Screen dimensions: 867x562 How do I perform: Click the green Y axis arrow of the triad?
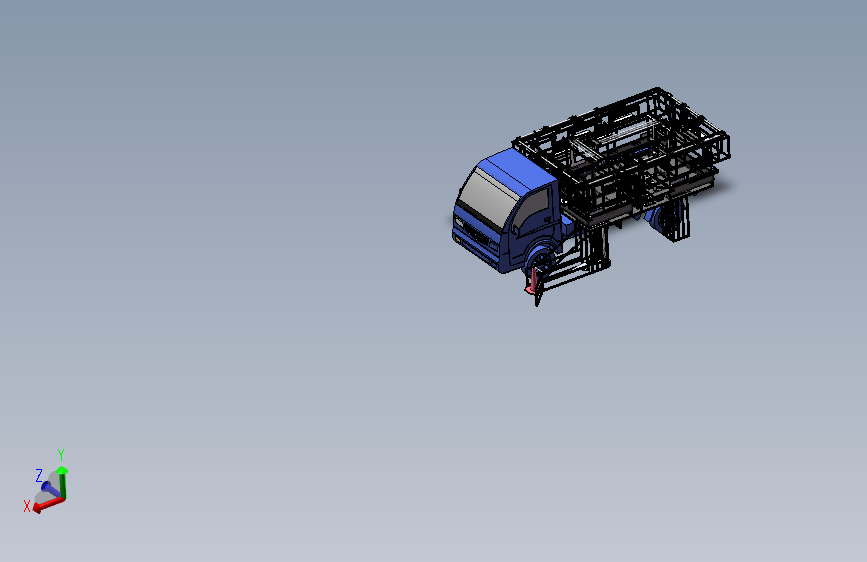click(63, 482)
